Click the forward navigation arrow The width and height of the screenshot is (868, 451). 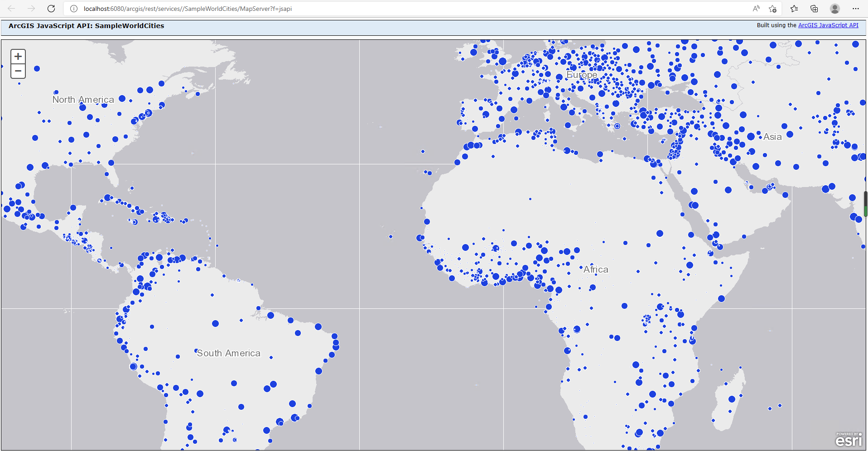31,9
